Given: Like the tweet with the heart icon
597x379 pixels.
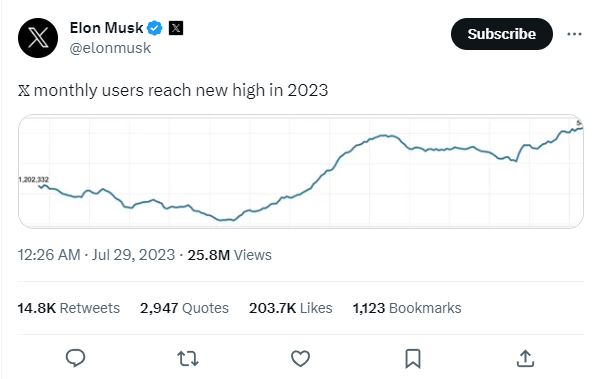Looking at the screenshot, I should pyautogui.click(x=300, y=358).
